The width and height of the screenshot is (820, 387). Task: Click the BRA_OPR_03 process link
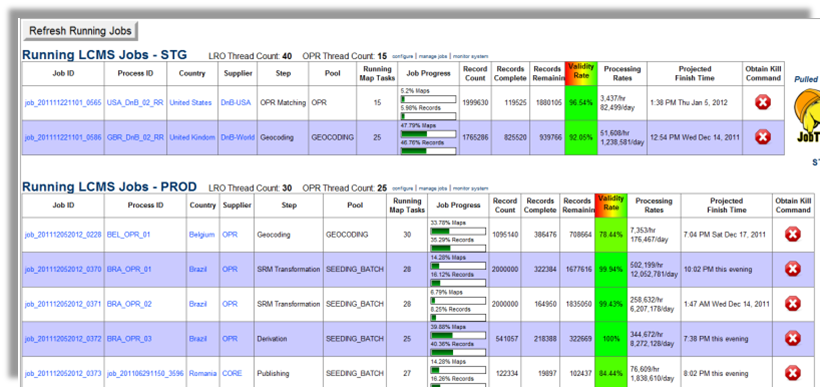(129, 339)
